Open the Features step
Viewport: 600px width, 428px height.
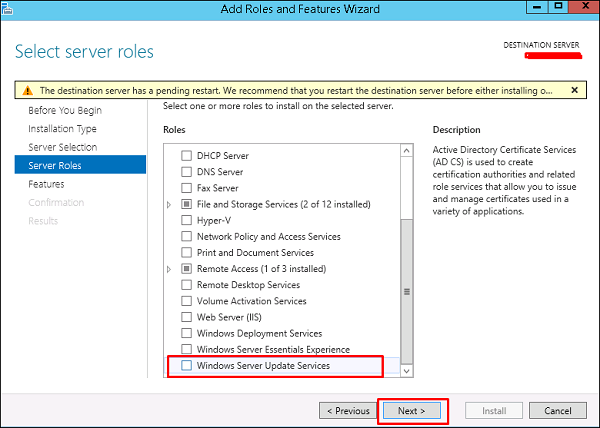click(x=46, y=184)
